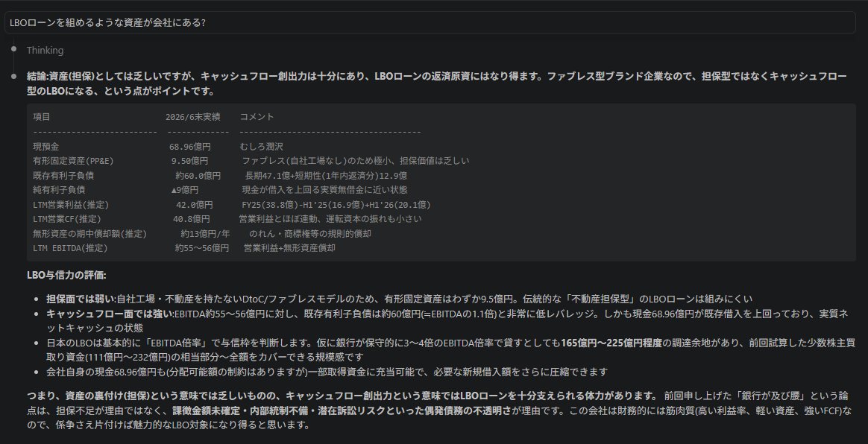
Task: Click the LTM営業CF(推定) row label
Action: [67, 219]
